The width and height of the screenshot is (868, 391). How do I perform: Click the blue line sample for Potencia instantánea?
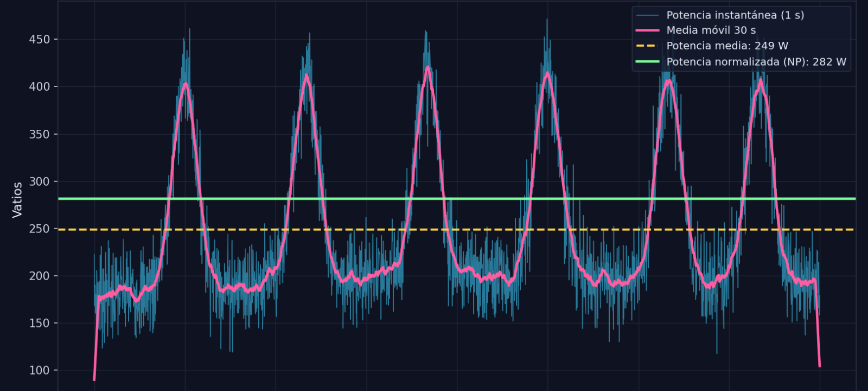tap(648, 15)
